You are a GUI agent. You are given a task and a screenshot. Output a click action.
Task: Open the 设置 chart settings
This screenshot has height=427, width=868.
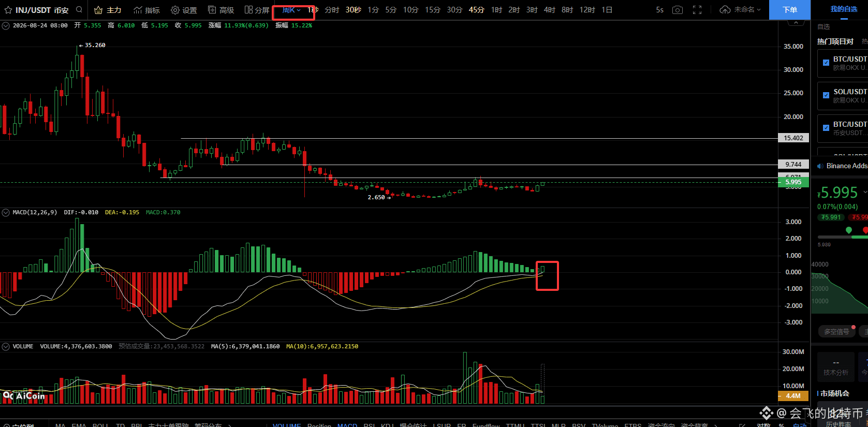point(184,10)
